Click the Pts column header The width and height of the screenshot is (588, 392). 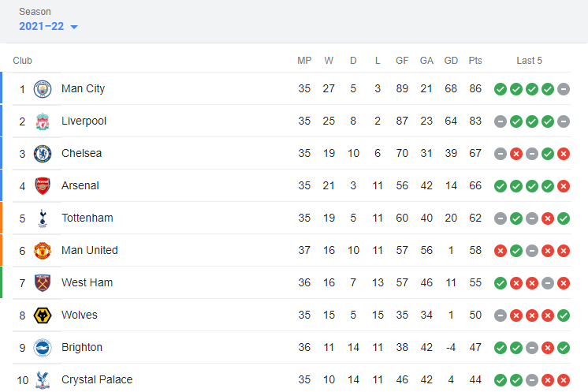point(475,61)
